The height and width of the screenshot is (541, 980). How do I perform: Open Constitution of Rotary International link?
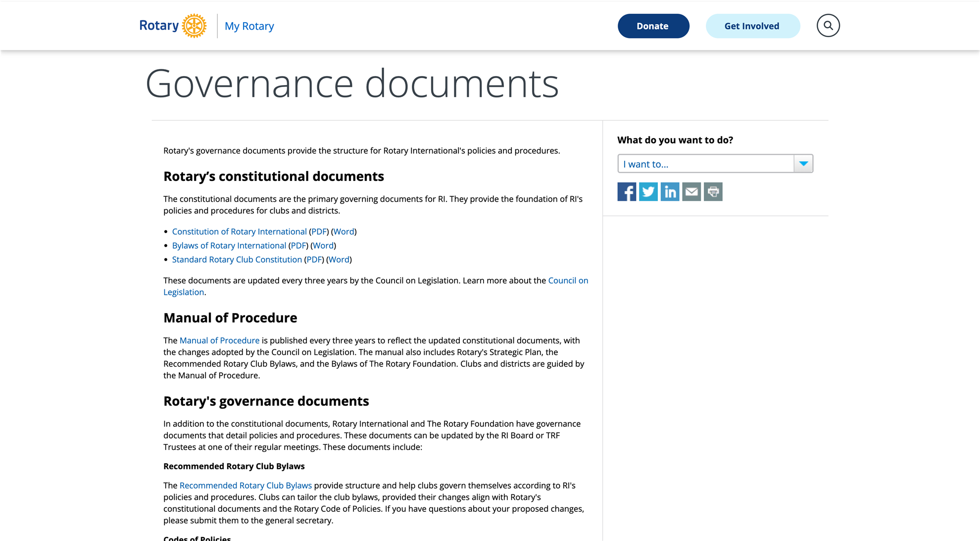240,231
